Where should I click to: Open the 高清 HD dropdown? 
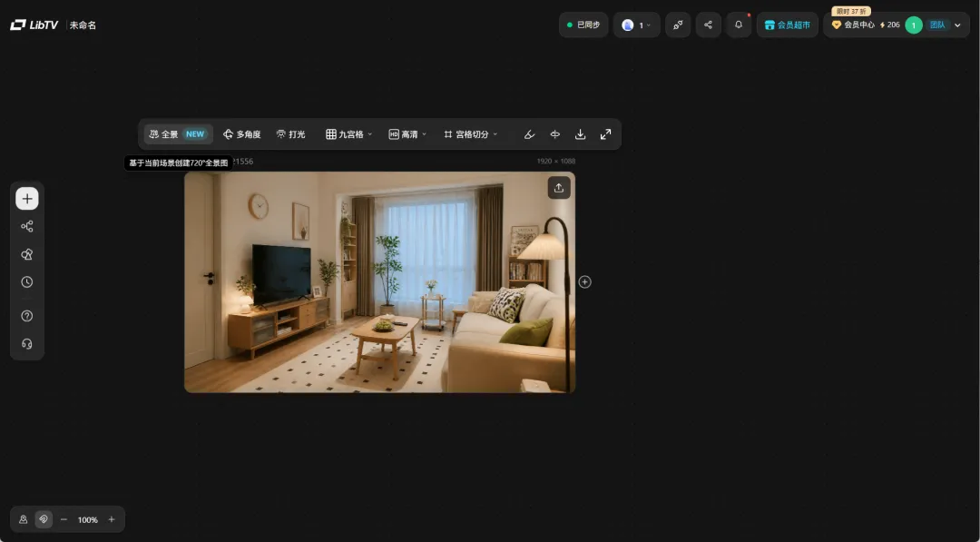(407, 134)
